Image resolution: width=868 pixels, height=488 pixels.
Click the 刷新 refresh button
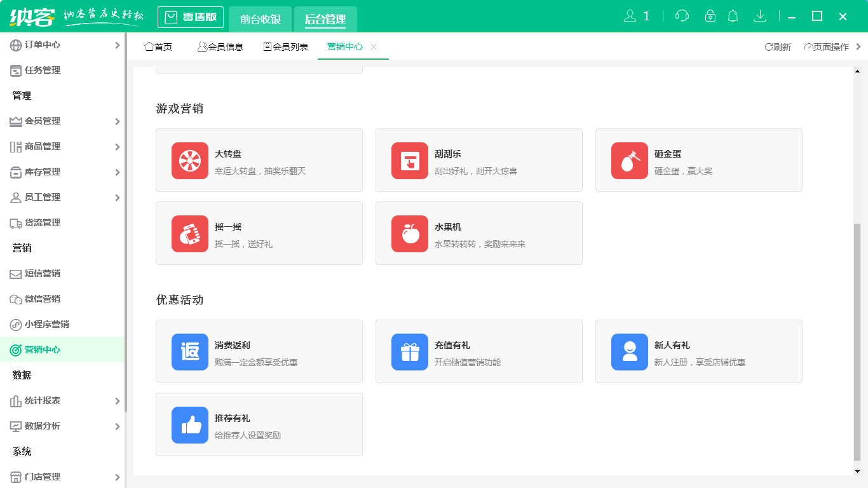tap(778, 46)
